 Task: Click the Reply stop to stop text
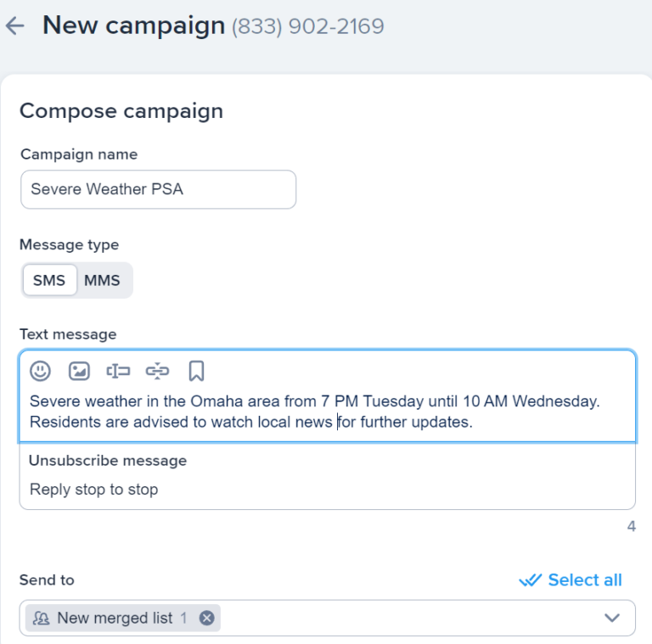[93, 490]
